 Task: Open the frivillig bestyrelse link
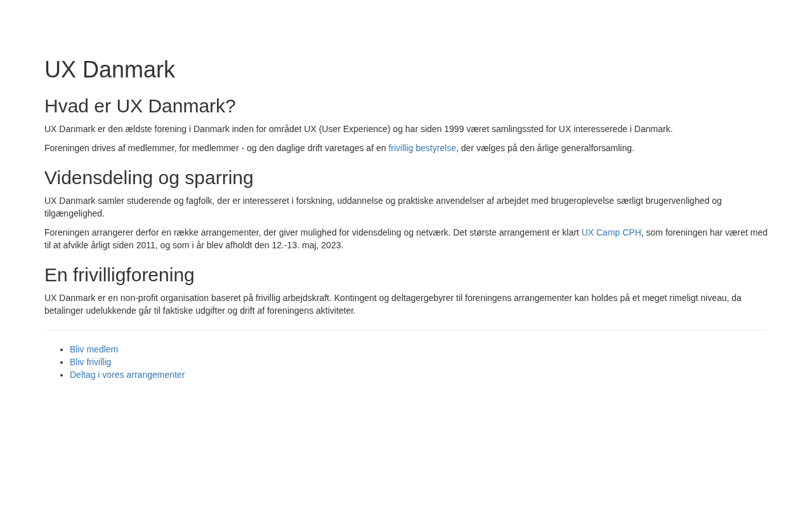pyautogui.click(x=422, y=148)
